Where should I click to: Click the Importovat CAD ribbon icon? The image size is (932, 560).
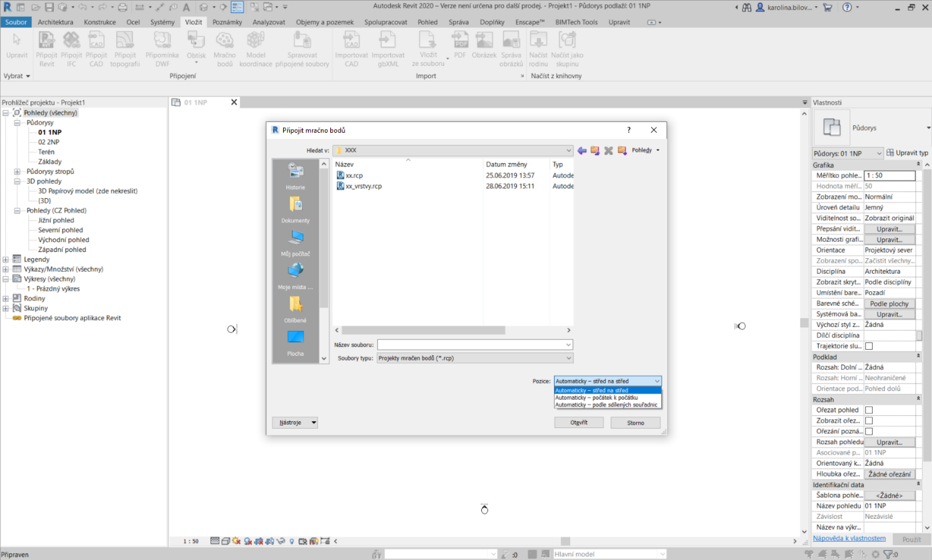(x=352, y=50)
